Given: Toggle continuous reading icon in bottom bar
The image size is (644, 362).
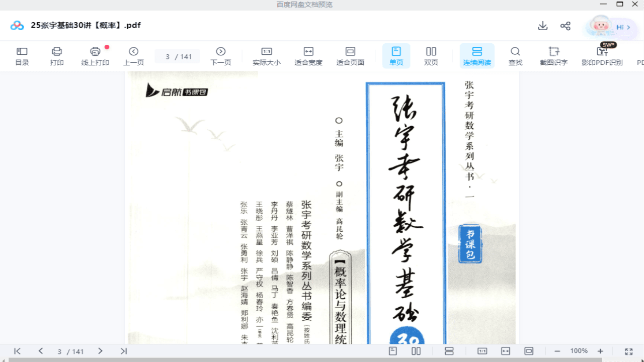Looking at the screenshot, I should (449, 351).
